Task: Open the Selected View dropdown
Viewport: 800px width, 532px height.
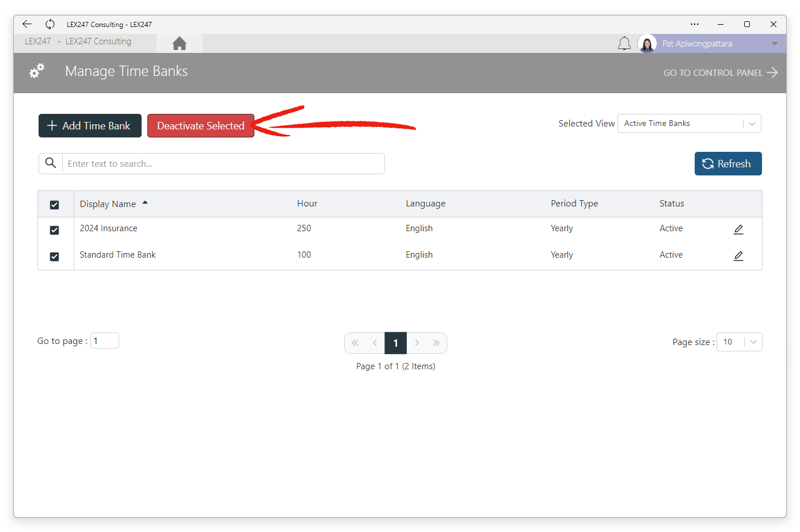Action: 689,124
